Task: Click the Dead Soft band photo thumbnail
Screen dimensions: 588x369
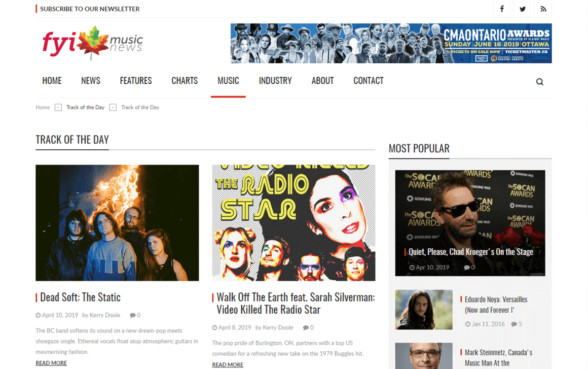Action: tap(118, 223)
